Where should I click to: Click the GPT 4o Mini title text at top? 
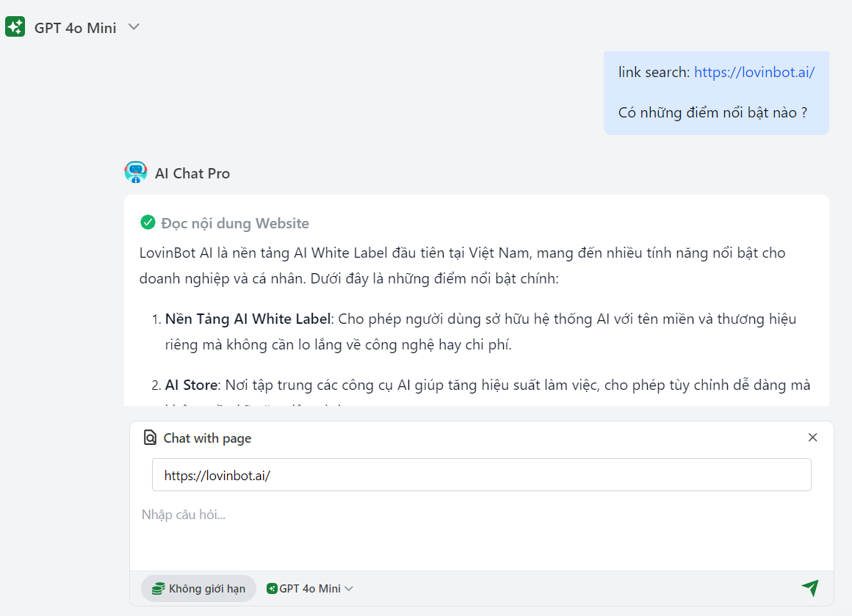75,28
